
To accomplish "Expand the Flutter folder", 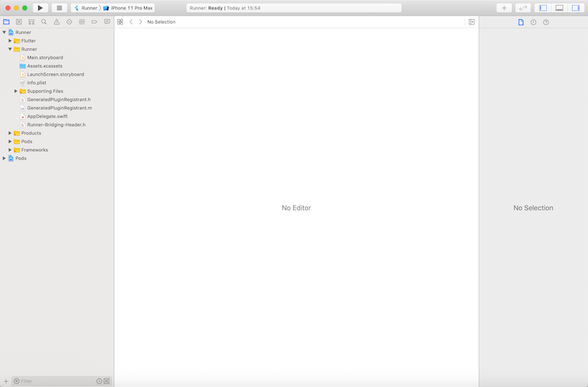I will tap(10, 40).
